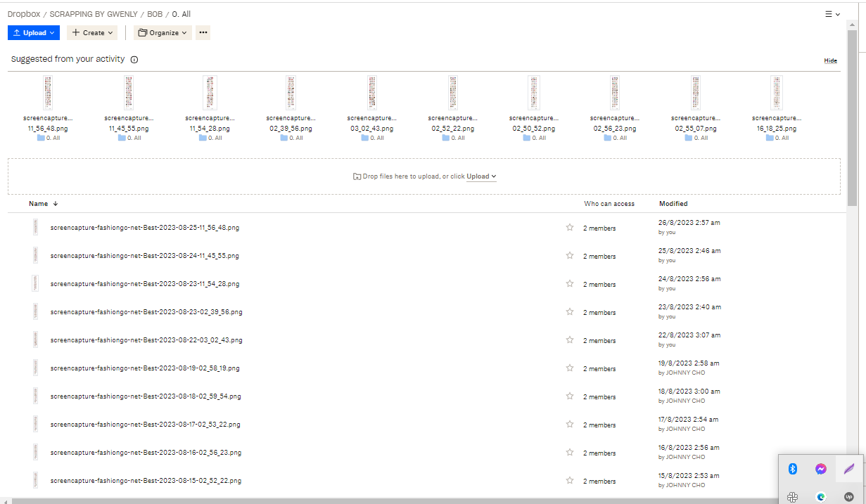Click file icon of 2023-08-16-02_56_23.png row
Image resolution: width=866 pixels, height=504 pixels.
pyautogui.click(x=35, y=452)
